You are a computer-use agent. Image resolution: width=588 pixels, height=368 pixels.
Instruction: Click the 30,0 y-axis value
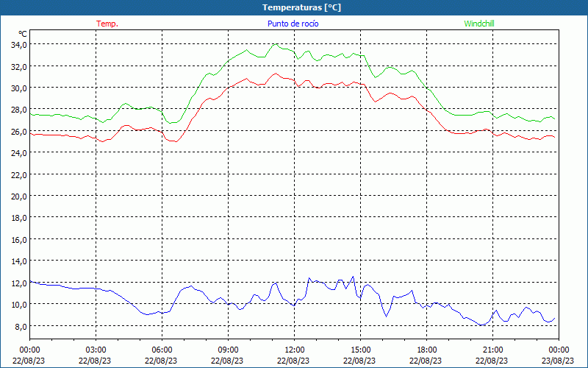click(x=20, y=88)
